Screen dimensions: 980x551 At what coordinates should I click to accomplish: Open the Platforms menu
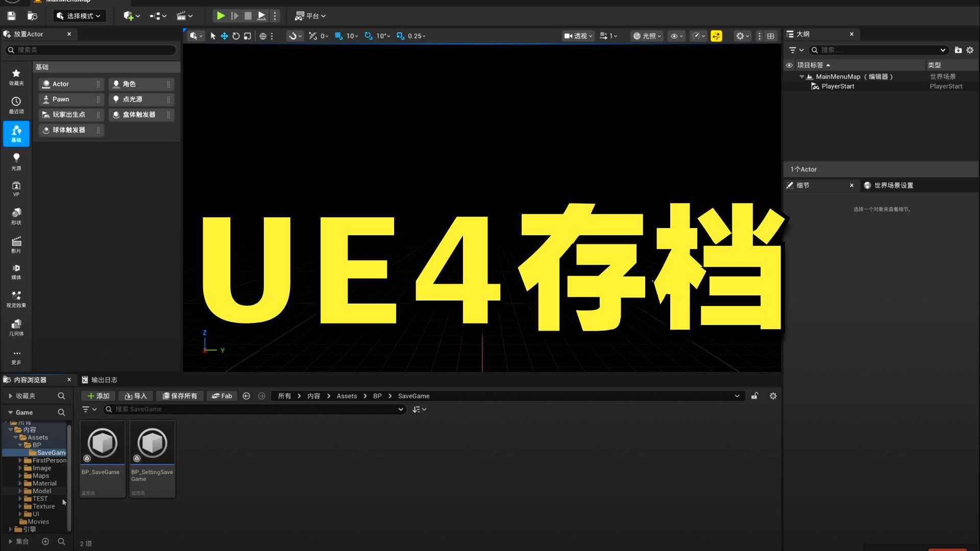click(310, 16)
